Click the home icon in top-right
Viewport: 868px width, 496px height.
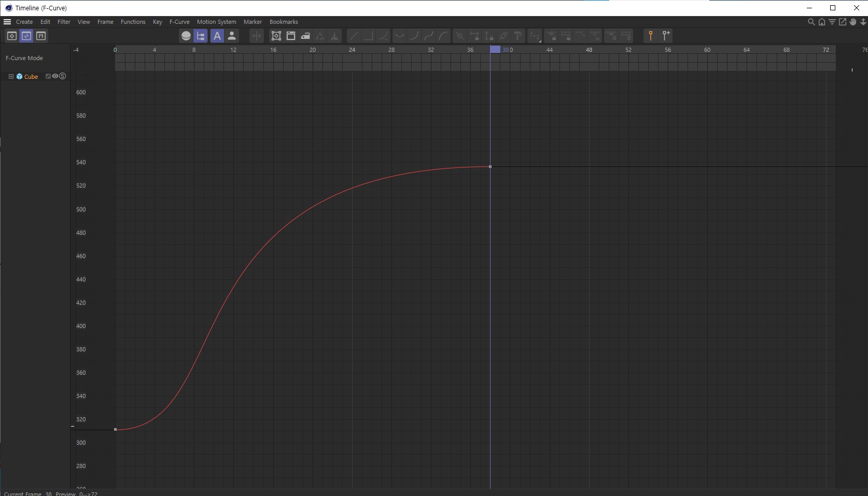822,22
